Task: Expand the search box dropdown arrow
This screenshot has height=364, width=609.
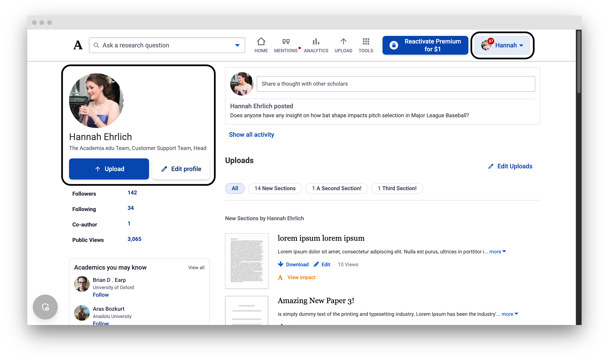Action: click(237, 45)
